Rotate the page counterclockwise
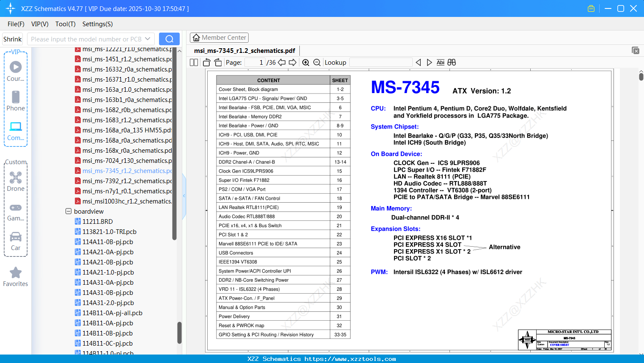This screenshot has width=644, height=363. (206, 63)
